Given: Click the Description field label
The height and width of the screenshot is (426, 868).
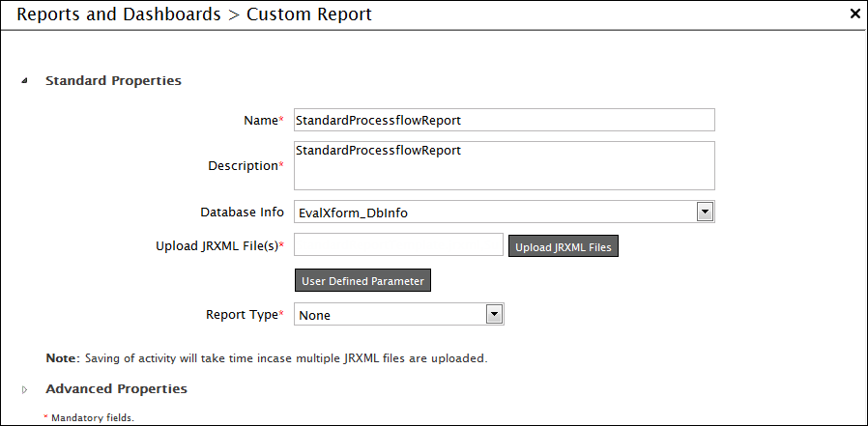Looking at the screenshot, I should coord(243,166).
